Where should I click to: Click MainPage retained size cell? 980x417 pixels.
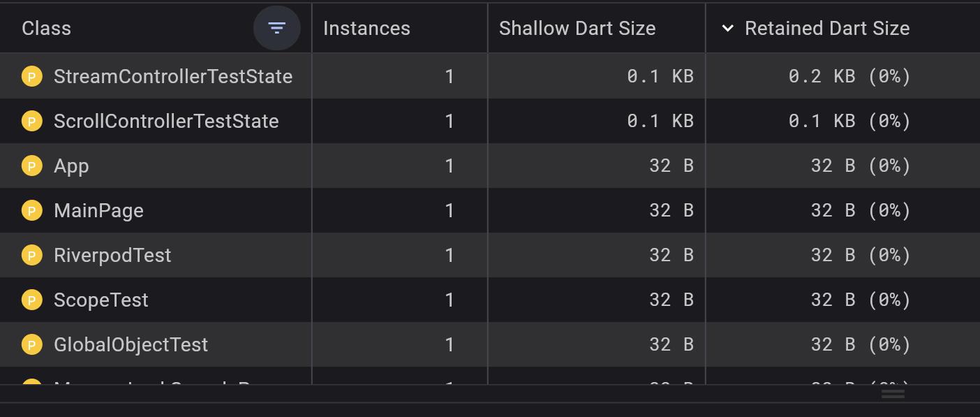(x=860, y=210)
